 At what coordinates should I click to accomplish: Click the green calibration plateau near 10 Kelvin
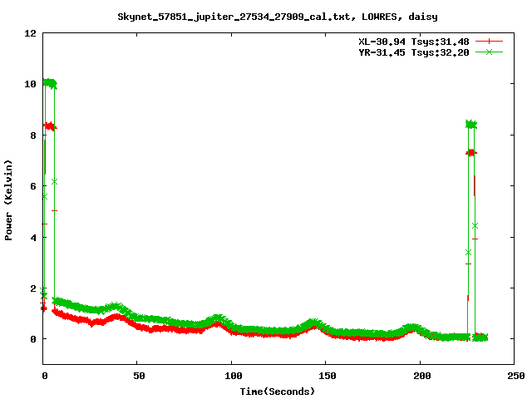coord(50,83)
